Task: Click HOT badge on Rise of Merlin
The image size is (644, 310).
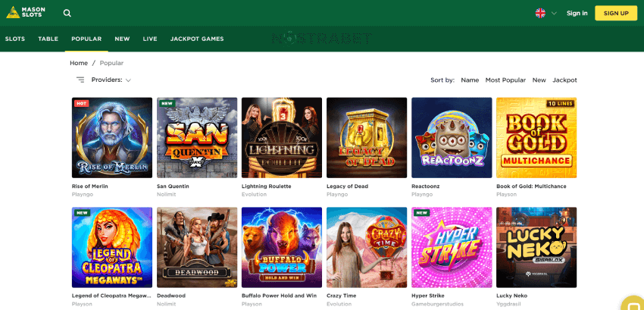Action: [x=81, y=104]
